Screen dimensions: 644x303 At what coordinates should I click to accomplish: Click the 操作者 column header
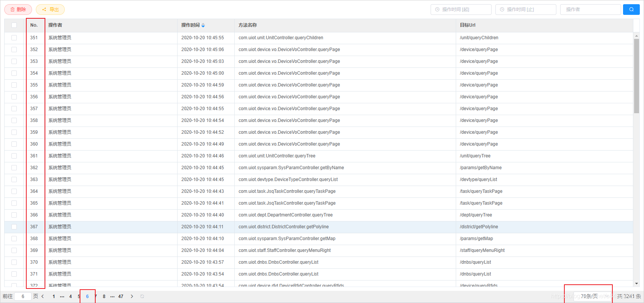(x=55, y=25)
